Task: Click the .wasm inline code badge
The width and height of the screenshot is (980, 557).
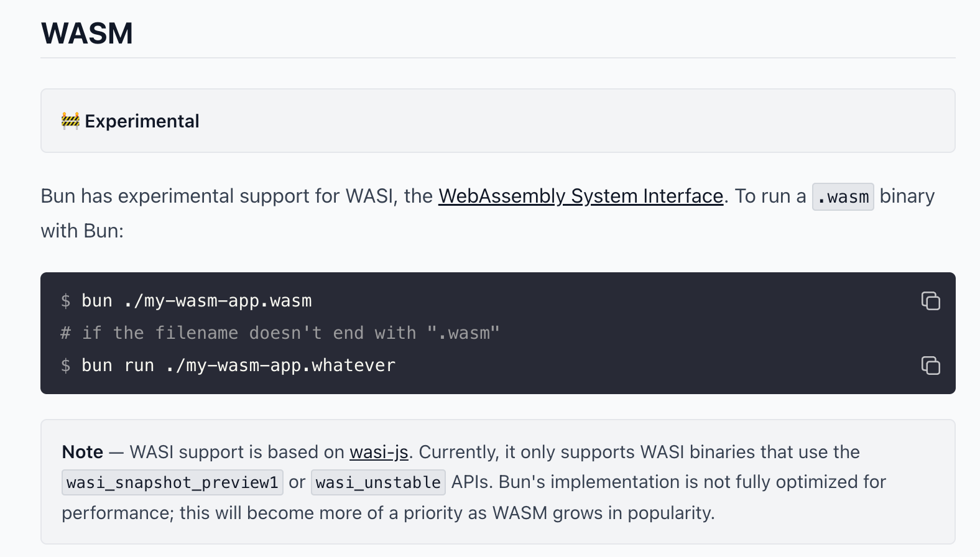Action: pyautogui.click(x=843, y=197)
